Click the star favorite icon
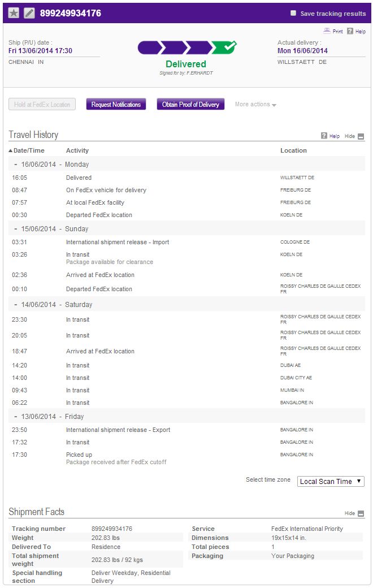Viewport: 373px width, 588px height. point(14,13)
